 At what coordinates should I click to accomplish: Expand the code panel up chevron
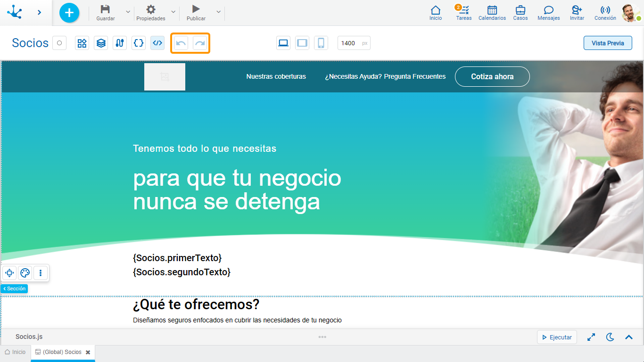point(629,337)
